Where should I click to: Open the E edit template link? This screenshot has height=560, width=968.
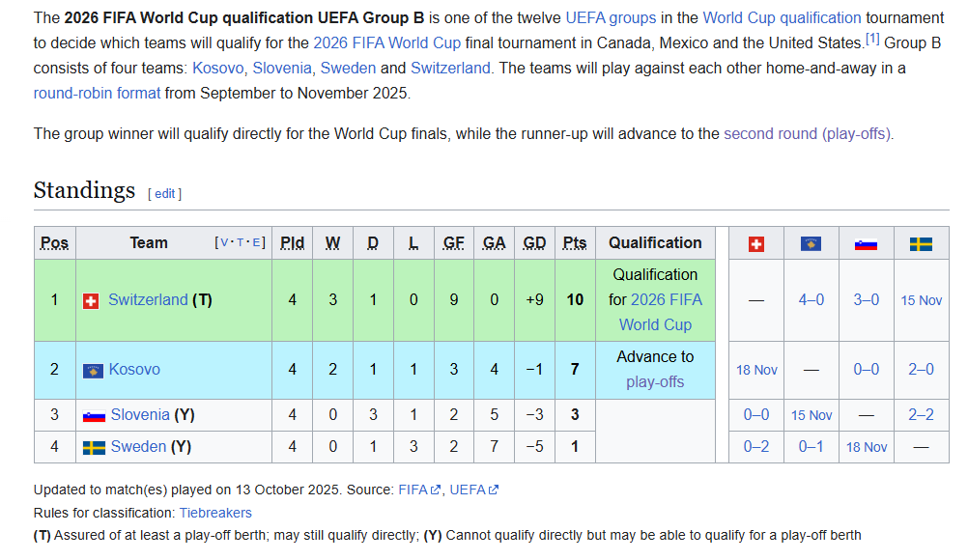click(258, 243)
